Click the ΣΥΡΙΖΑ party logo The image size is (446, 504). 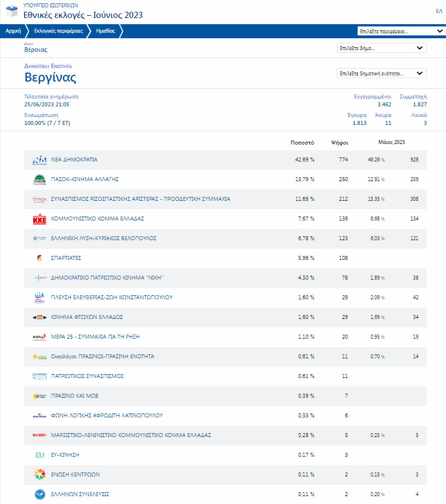[x=39, y=200]
